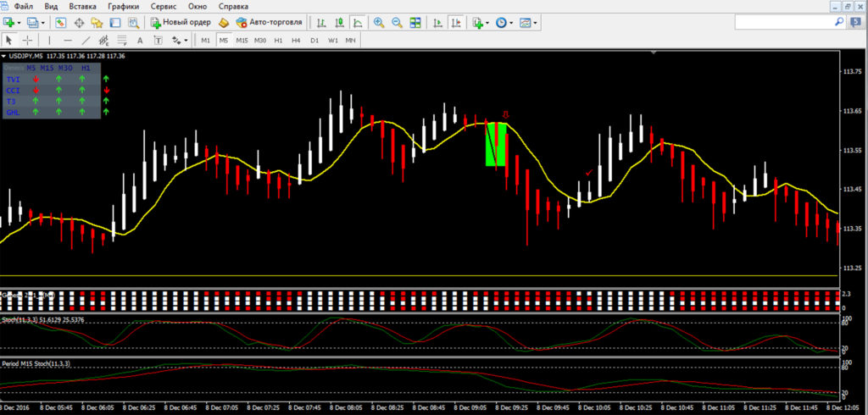Switch timeframe to M5
868x415 pixels.
(224, 41)
